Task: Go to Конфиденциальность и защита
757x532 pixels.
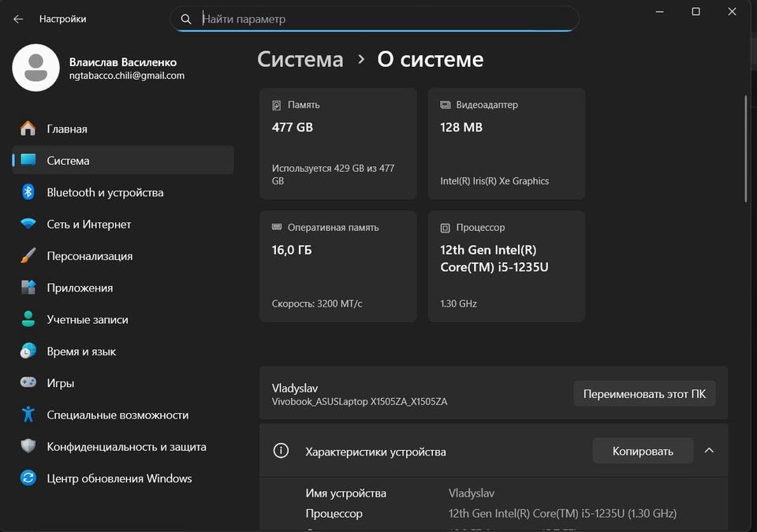Action: pos(126,447)
